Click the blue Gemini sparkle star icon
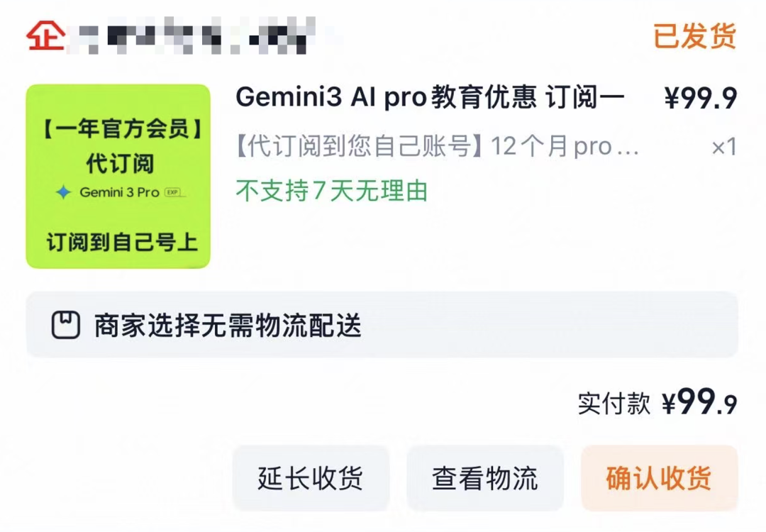Screen dimensions: 766x532 coord(64,192)
